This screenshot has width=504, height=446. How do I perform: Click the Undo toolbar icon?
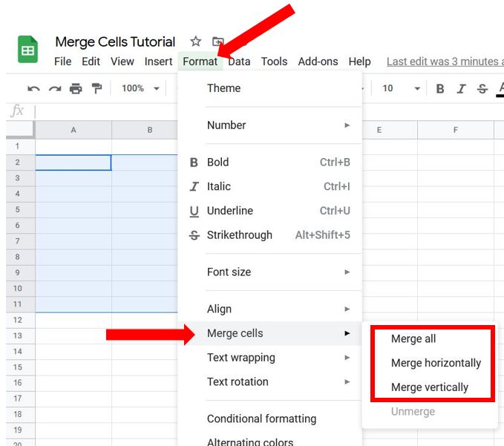33,88
